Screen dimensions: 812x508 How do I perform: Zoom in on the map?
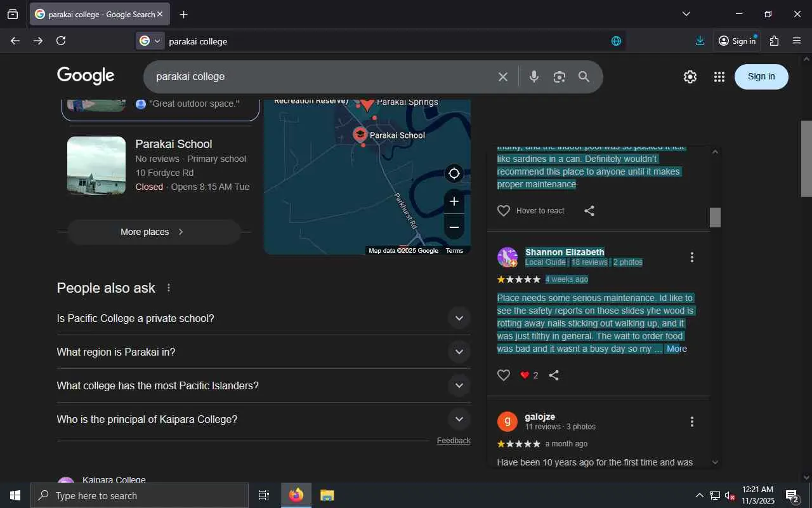pyautogui.click(x=454, y=201)
